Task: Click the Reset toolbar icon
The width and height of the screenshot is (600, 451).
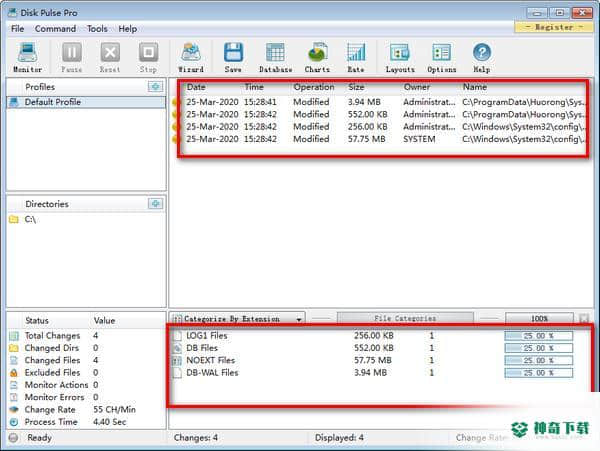Action: click(x=110, y=57)
